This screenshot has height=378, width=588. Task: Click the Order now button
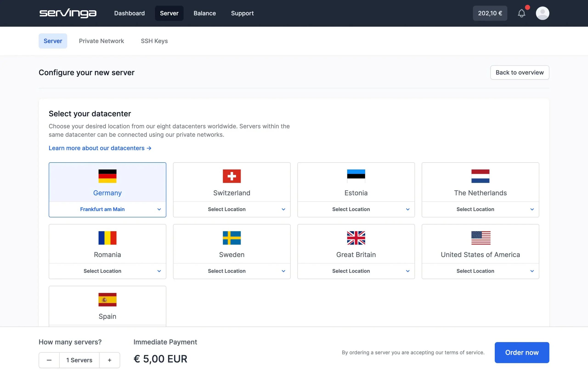pos(522,353)
